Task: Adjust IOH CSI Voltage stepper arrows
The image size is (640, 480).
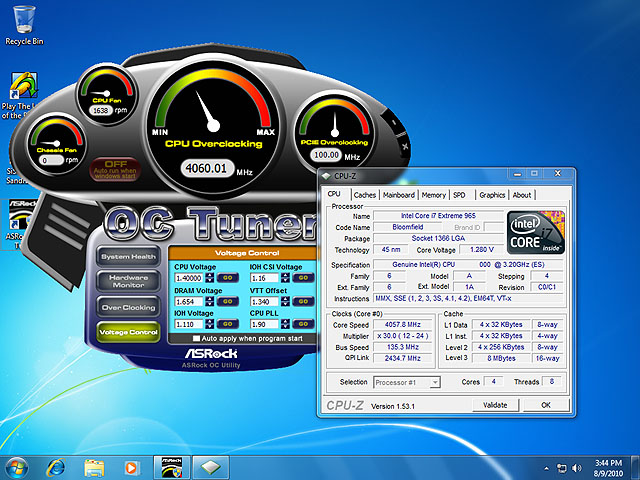Action: (285, 278)
